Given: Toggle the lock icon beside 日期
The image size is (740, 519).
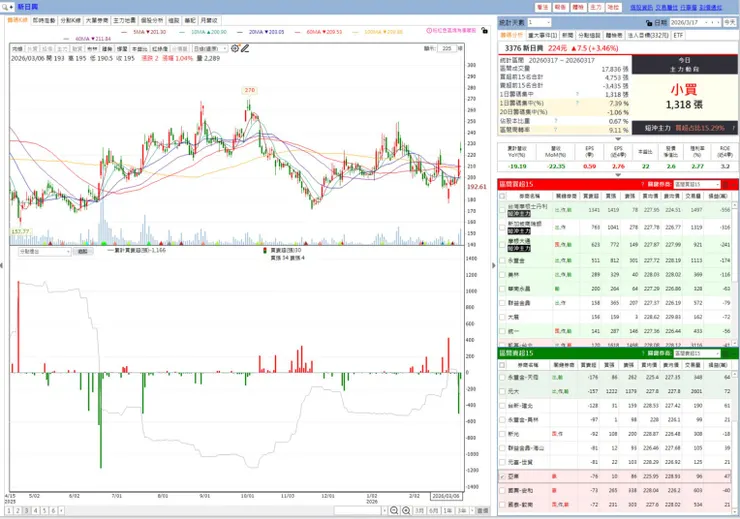Looking at the screenshot, I should 649,23.
